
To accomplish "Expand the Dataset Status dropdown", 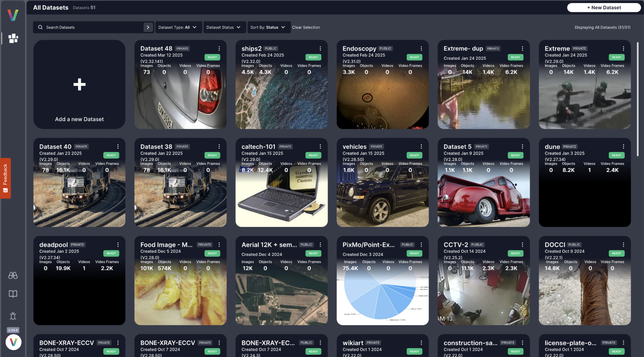I will coord(225,27).
